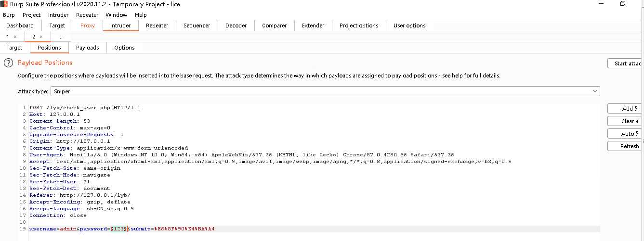Open the Project options tab
Viewport: 644px width, 241px height.
point(359,25)
